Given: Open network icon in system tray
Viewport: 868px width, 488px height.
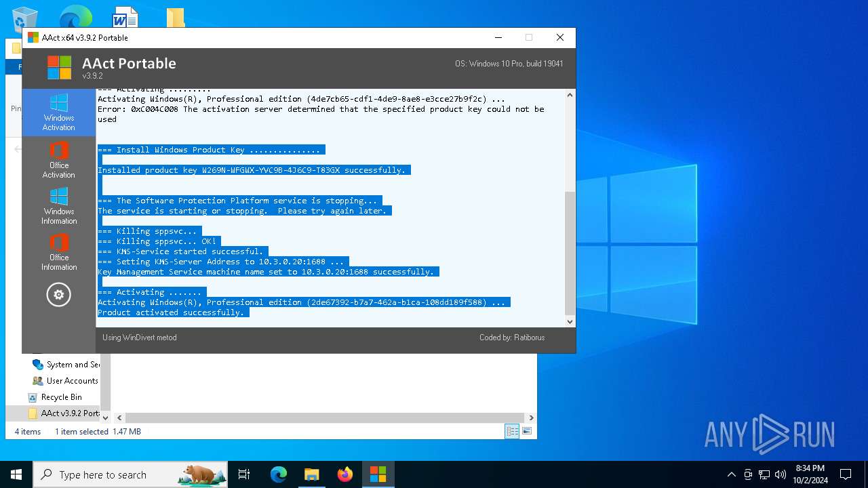Looking at the screenshot, I should pos(764,474).
